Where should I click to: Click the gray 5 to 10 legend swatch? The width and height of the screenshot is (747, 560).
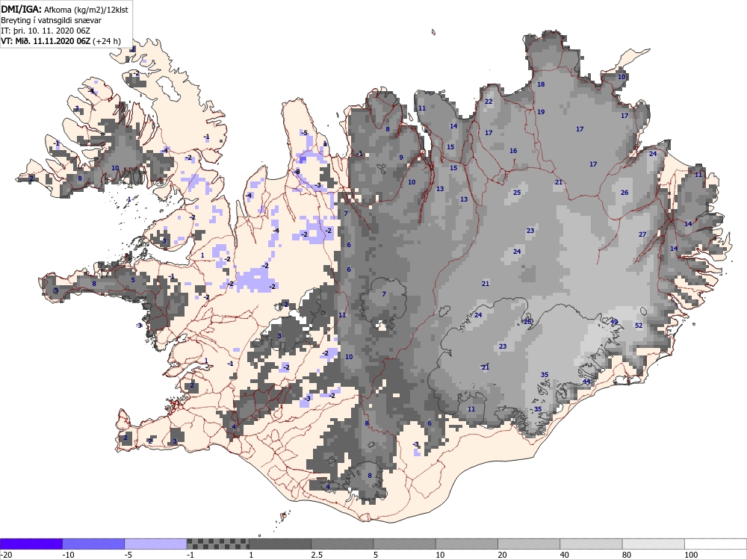404,544
